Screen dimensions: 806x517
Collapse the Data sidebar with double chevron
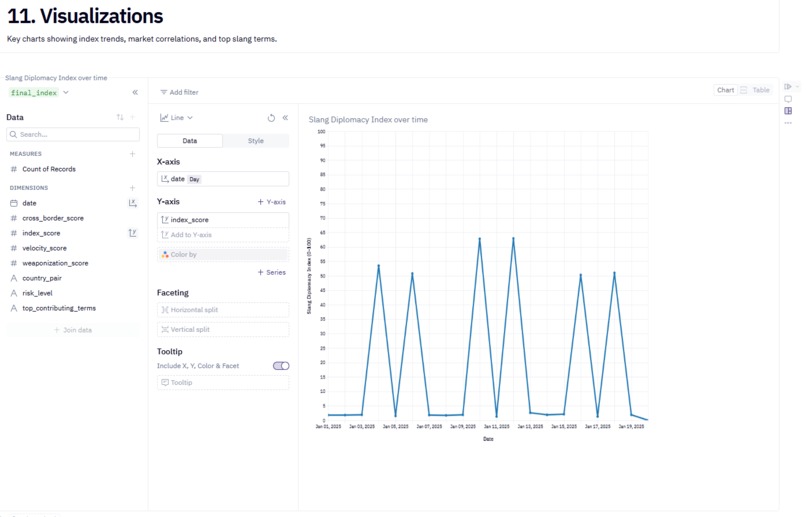[135, 93]
